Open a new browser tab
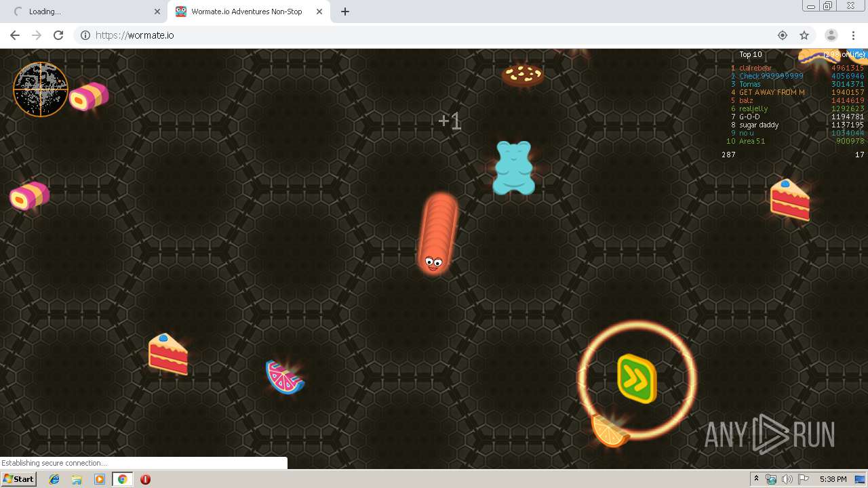 click(345, 12)
